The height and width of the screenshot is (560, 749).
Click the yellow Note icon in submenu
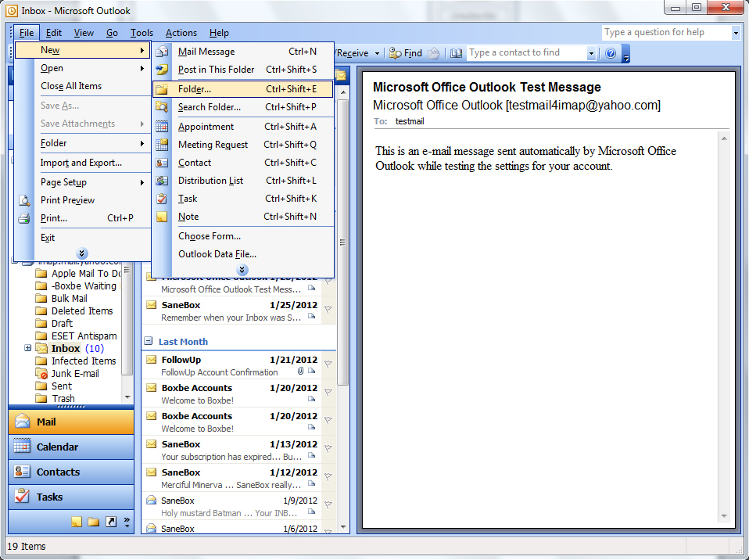pos(162,217)
